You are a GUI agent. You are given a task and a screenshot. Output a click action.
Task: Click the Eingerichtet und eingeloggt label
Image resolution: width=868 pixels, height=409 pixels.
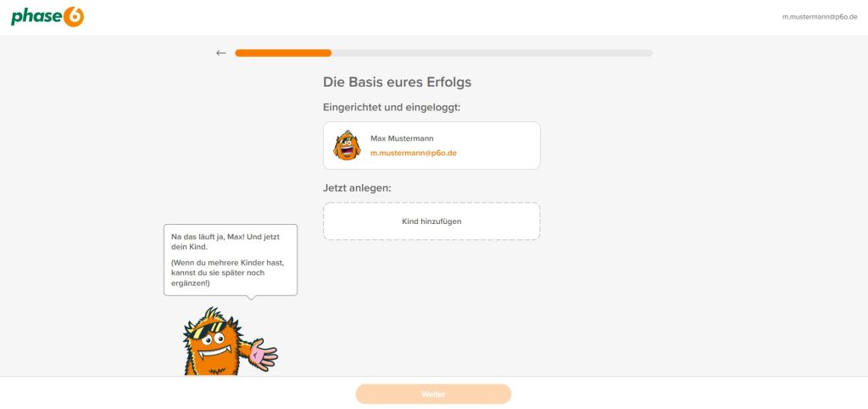[392, 108]
